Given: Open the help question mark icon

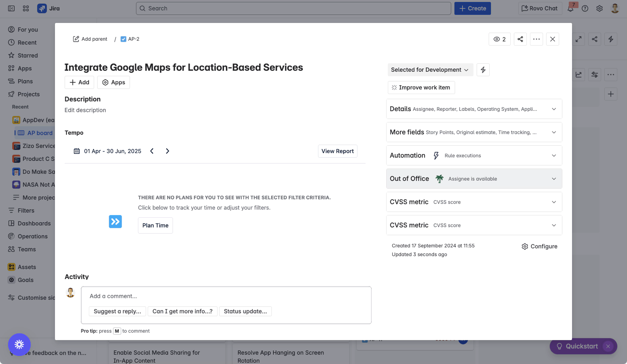Looking at the screenshot, I should pyautogui.click(x=585, y=8).
